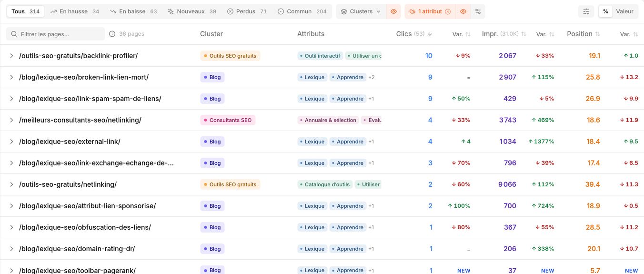Sort by Clics variation column
Image resolution: width=644 pixels, height=274 pixels.
[x=462, y=34]
